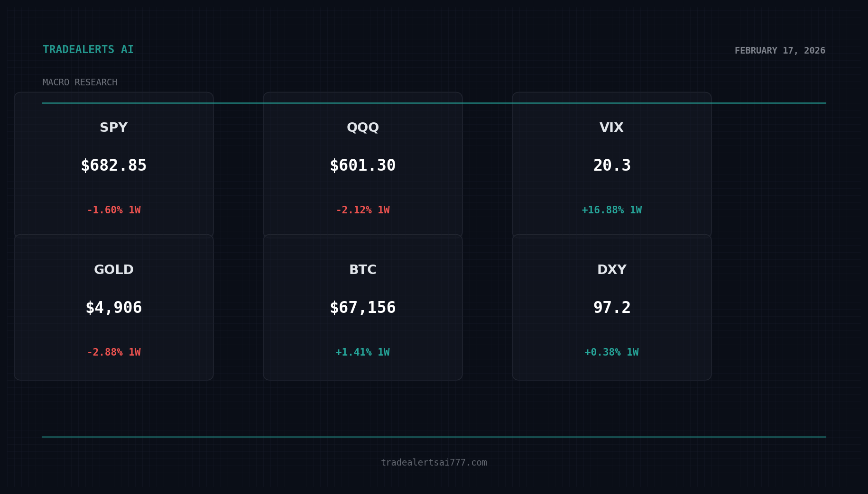
Task: Select VIX weekly change +16.88% 1W
Action: [612, 210]
